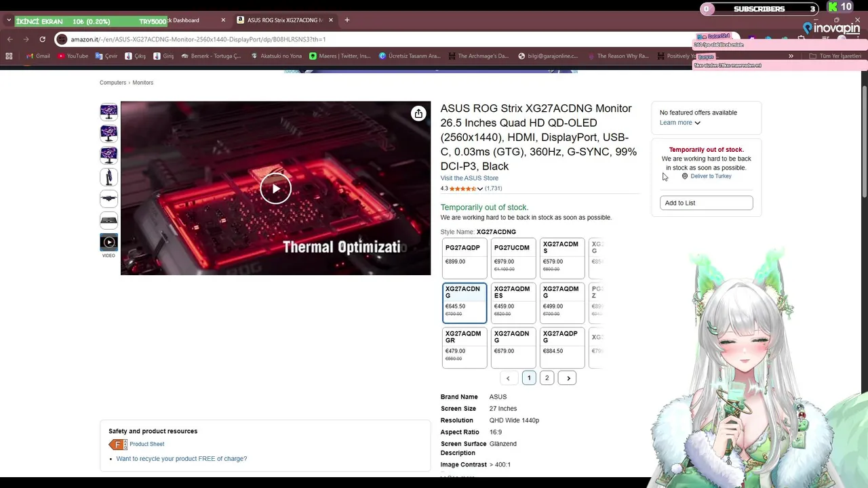
Task: Open the 1,731 reviews link
Action: click(494, 188)
